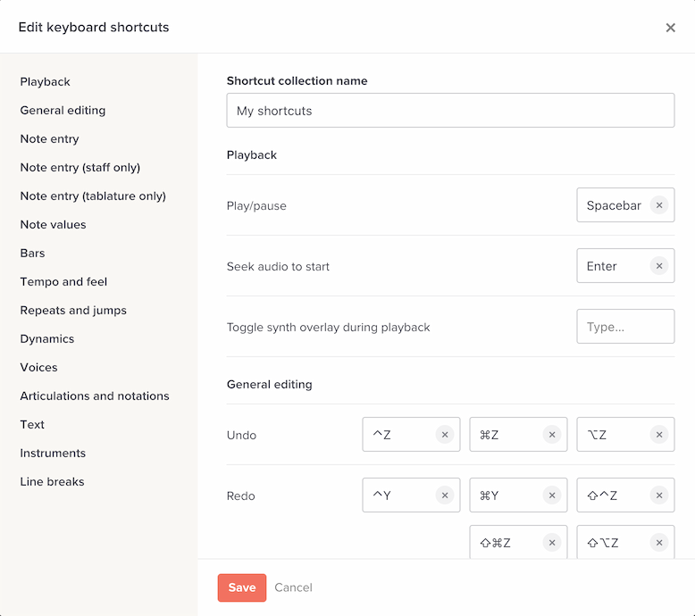Viewport: 695px width, 616px height.
Task: Go to the General editing section
Action: tap(63, 111)
